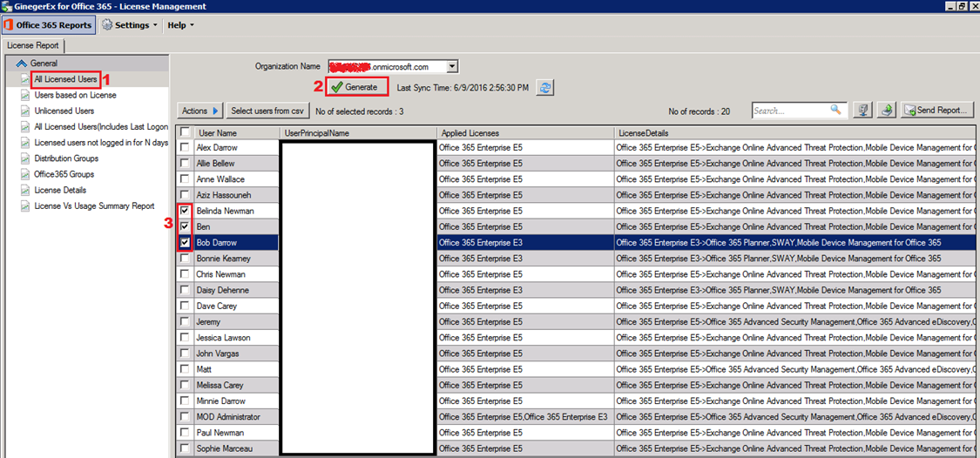Screen dimensions: 980x458
Task: Click the No of selected records : 3 label
Action: pos(360,111)
